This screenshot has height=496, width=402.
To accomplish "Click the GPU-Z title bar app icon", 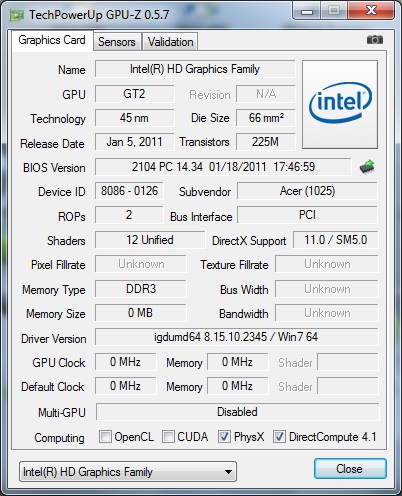I will [x=17, y=16].
